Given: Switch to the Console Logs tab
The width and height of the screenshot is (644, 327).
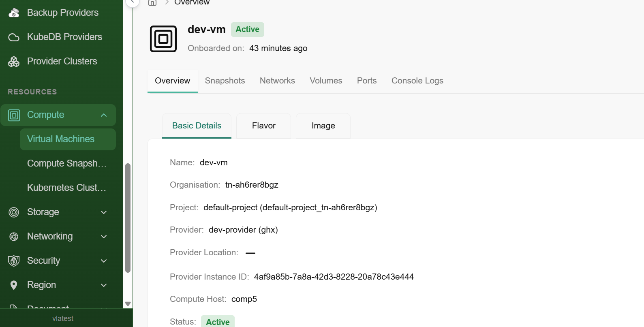Looking at the screenshot, I should (417, 81).
